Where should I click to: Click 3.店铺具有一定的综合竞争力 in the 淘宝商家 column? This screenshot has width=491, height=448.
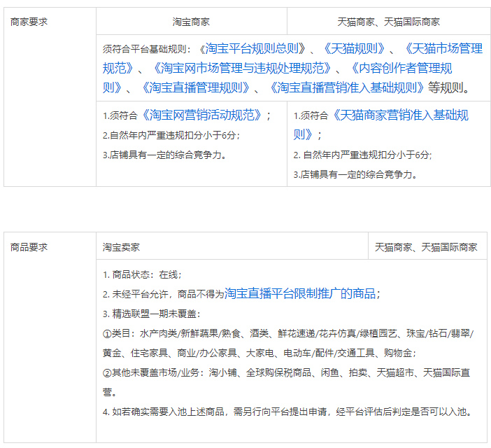[x=164, y=155]
